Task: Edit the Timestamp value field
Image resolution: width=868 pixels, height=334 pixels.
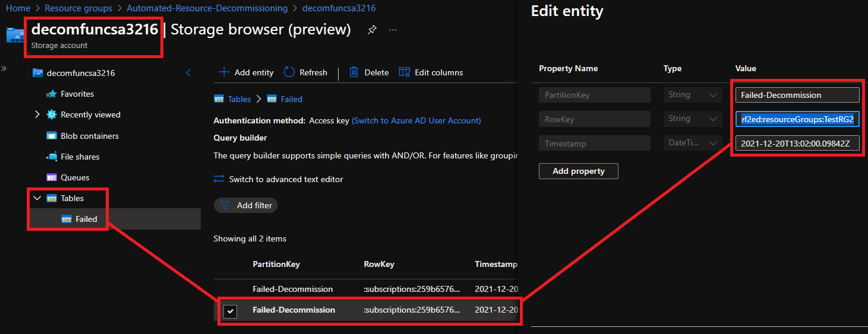Action: click(797, 144)
